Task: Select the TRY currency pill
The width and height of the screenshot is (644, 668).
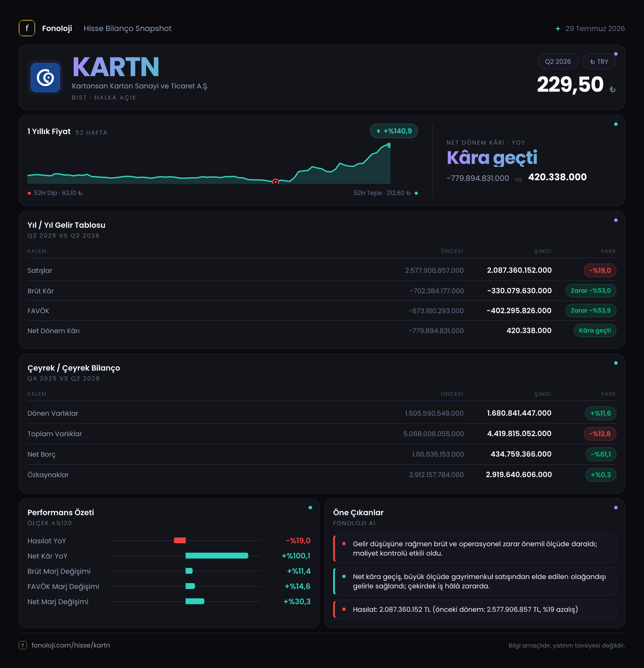Action: click(x=599, y=62)
